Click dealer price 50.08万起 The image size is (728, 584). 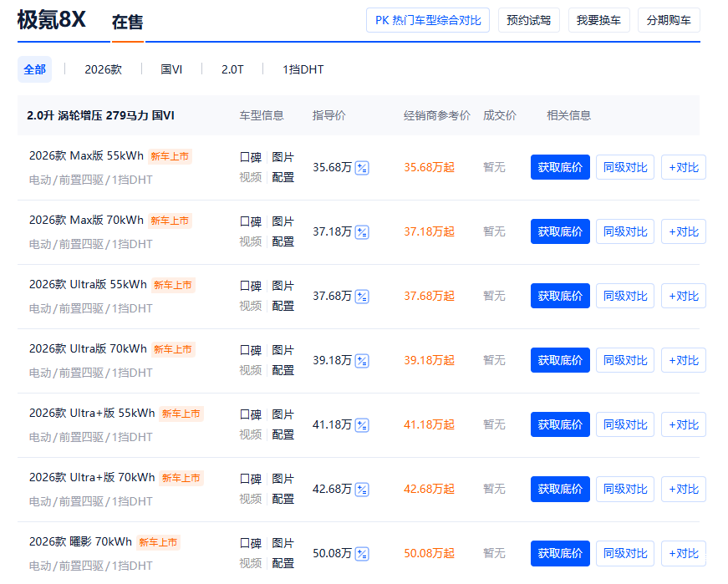429,553
